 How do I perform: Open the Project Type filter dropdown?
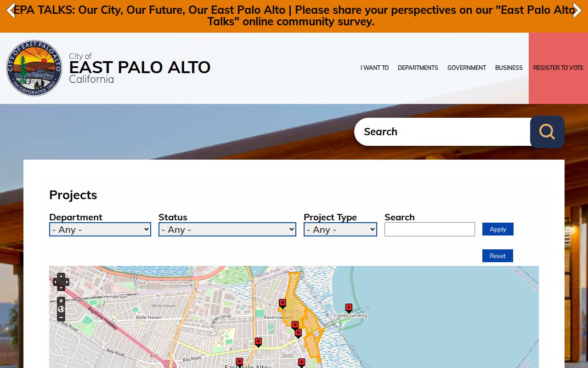[340, 229]
